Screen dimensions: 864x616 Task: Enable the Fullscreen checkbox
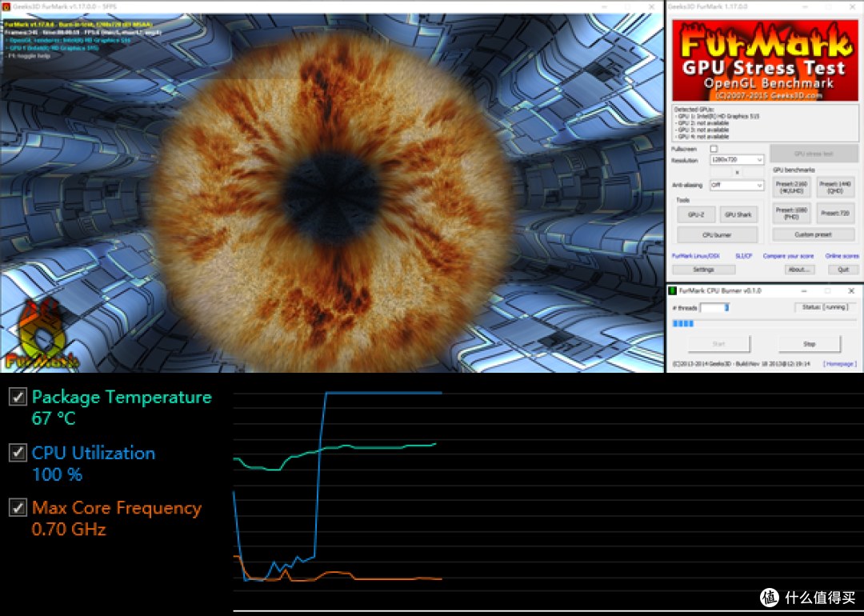pos(714,149)
